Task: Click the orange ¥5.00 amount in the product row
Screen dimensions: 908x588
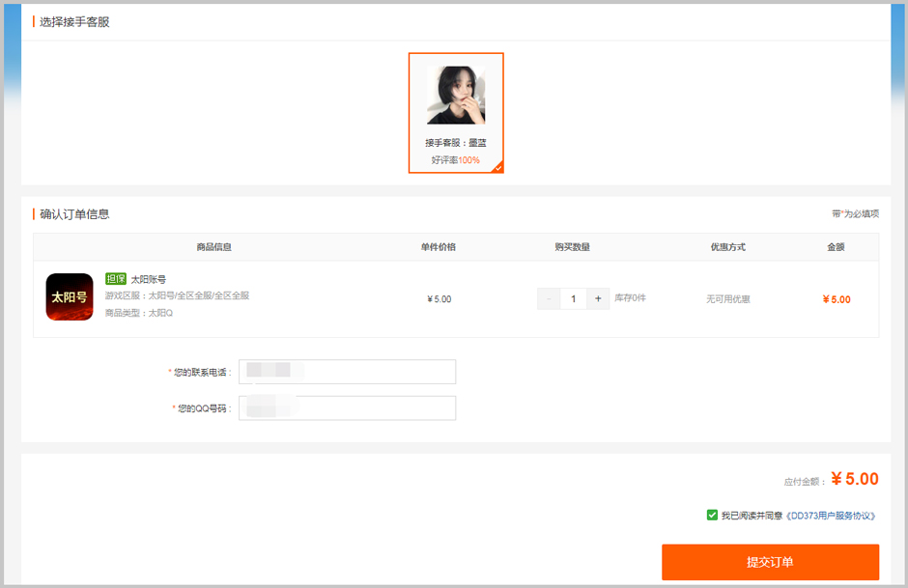Action: [837, 299]
